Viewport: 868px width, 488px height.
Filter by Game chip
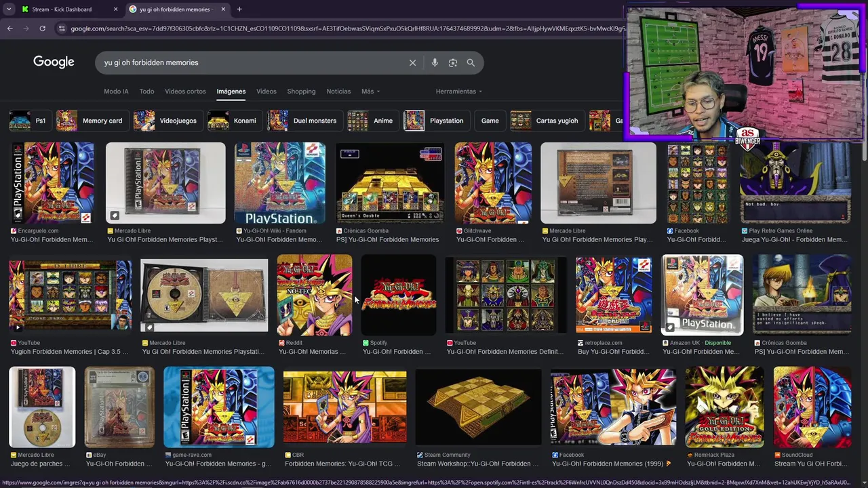click(x=490, y=121)
